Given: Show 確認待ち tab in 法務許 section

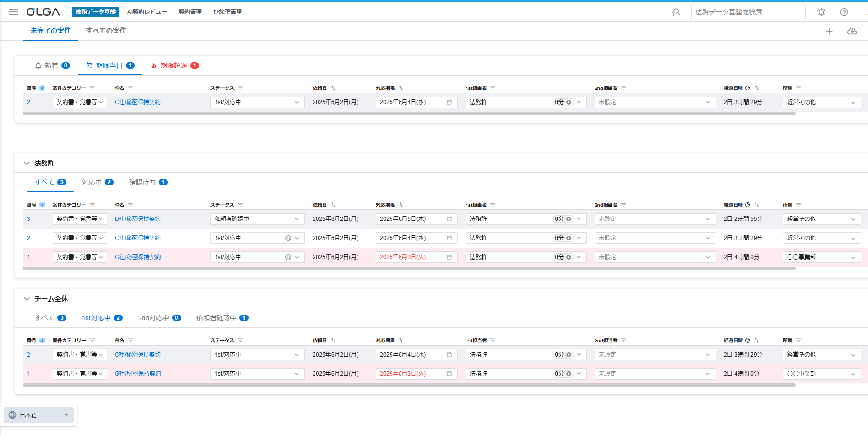Looking at the screenshot, I should coord(148,182).
